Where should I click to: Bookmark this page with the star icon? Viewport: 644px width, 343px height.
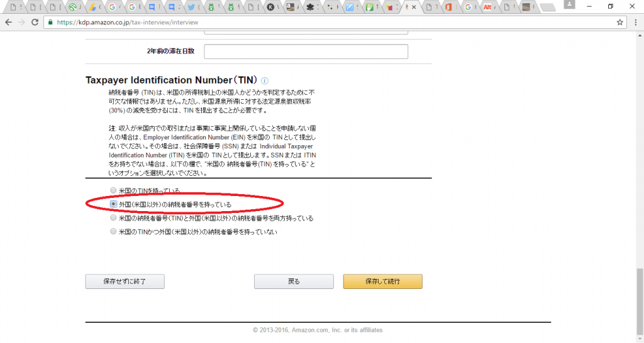(x=619, y=22)
